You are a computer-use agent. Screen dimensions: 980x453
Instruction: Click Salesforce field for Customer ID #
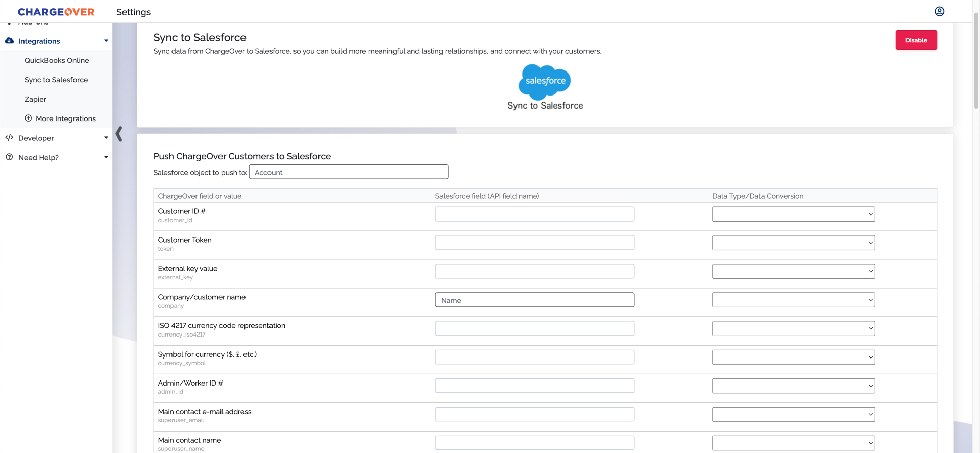[535, 214]
